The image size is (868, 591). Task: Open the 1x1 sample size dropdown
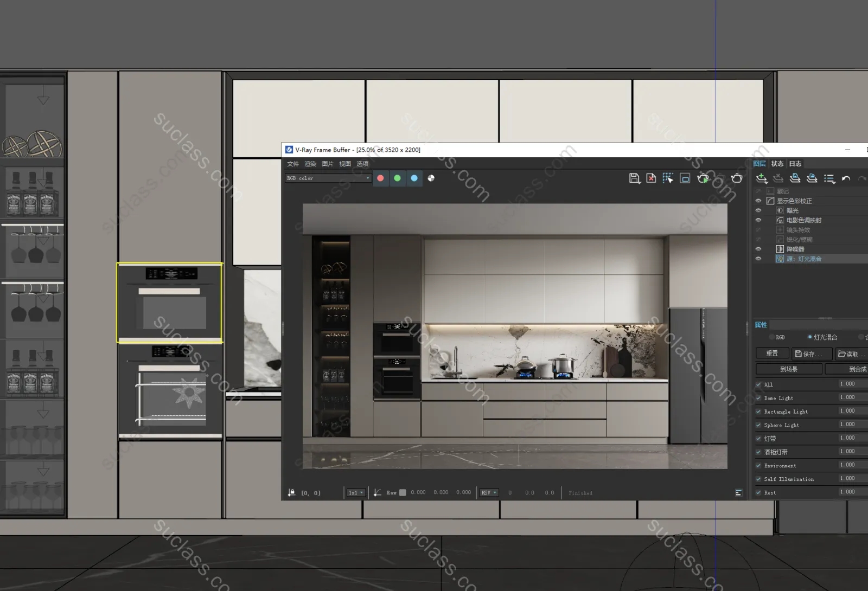(356, 492)
